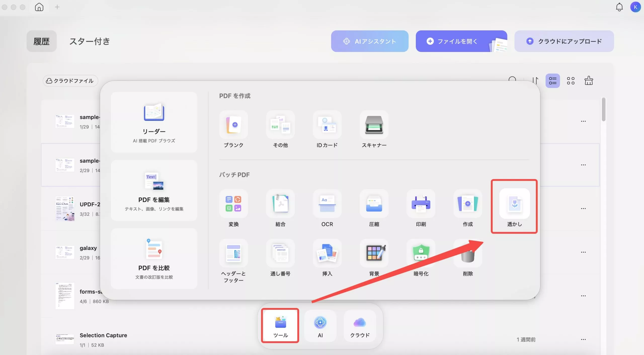Open the batch Watermark (透かし) tool
The width and height of the screenshot is (644, 355).
point(514,204)
